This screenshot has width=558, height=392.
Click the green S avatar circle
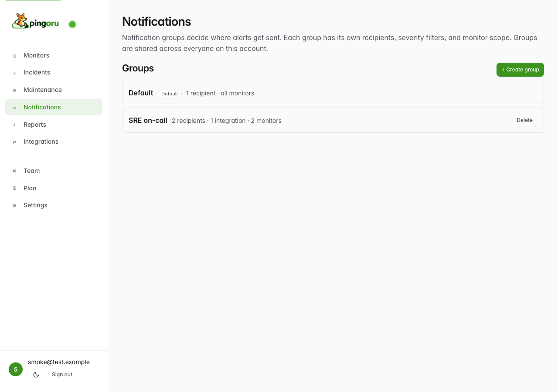point(15,369)
